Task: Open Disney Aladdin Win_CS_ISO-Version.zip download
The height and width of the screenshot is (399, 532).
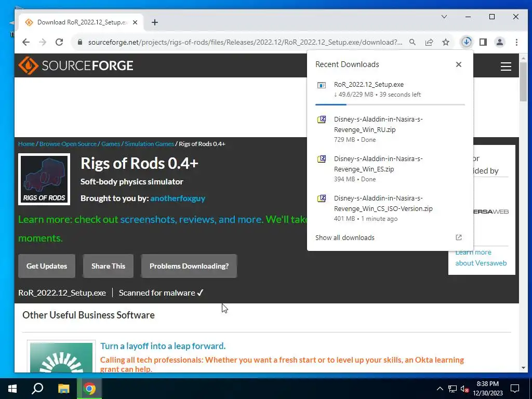Action: point(390,208)
